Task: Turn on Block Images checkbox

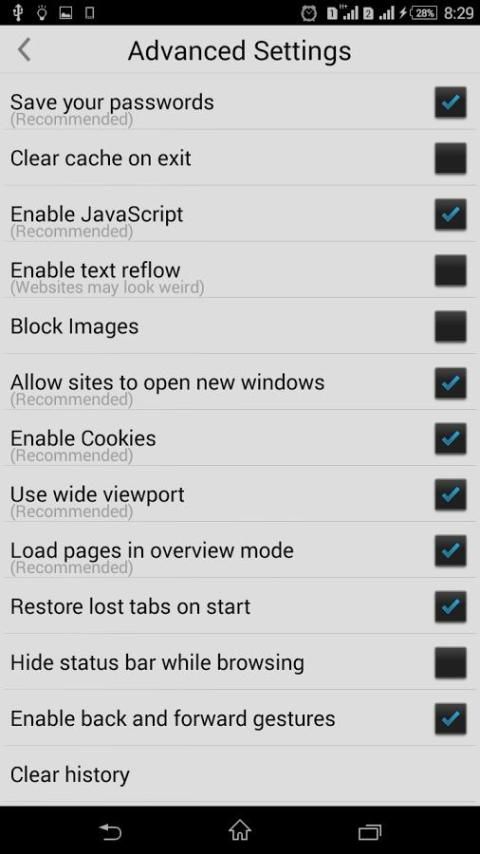Action: [x=451, y=326]
